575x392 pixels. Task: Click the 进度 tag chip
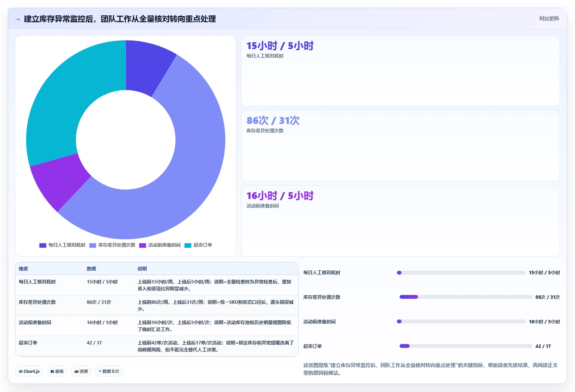tap(81, 371)
